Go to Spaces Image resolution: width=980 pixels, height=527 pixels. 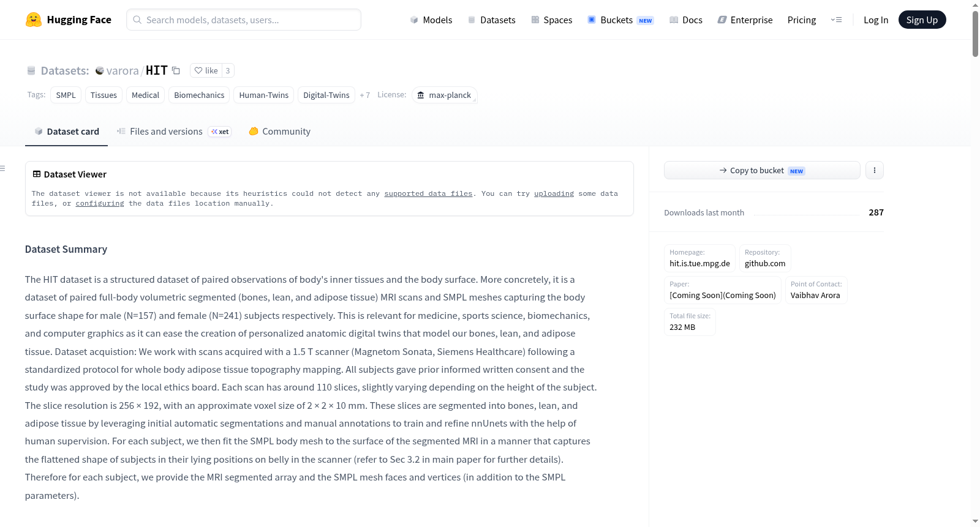pos(552,20)
